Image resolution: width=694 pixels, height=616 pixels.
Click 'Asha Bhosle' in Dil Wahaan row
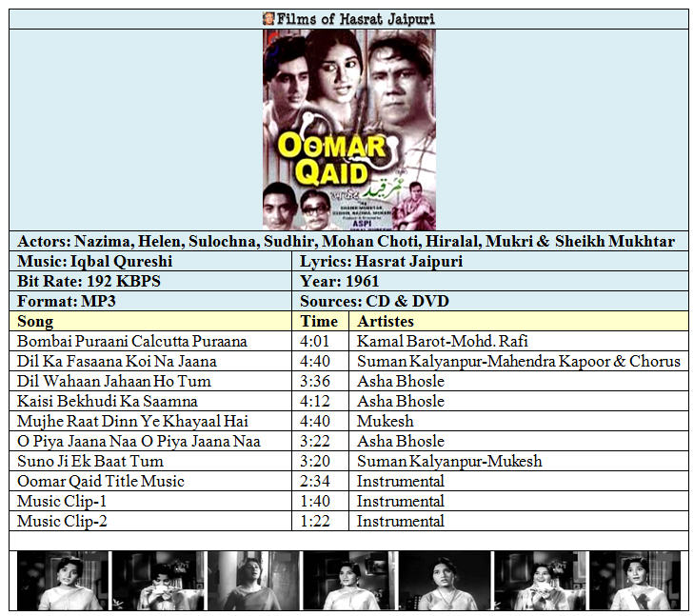[x=401, y=381]
